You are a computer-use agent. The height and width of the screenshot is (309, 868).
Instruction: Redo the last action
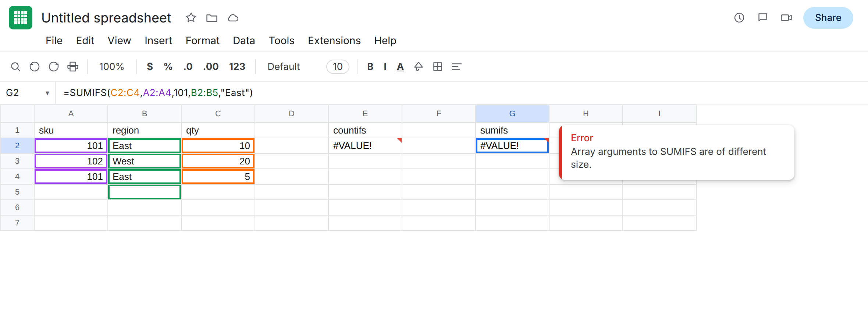click(x=54, y=67)
